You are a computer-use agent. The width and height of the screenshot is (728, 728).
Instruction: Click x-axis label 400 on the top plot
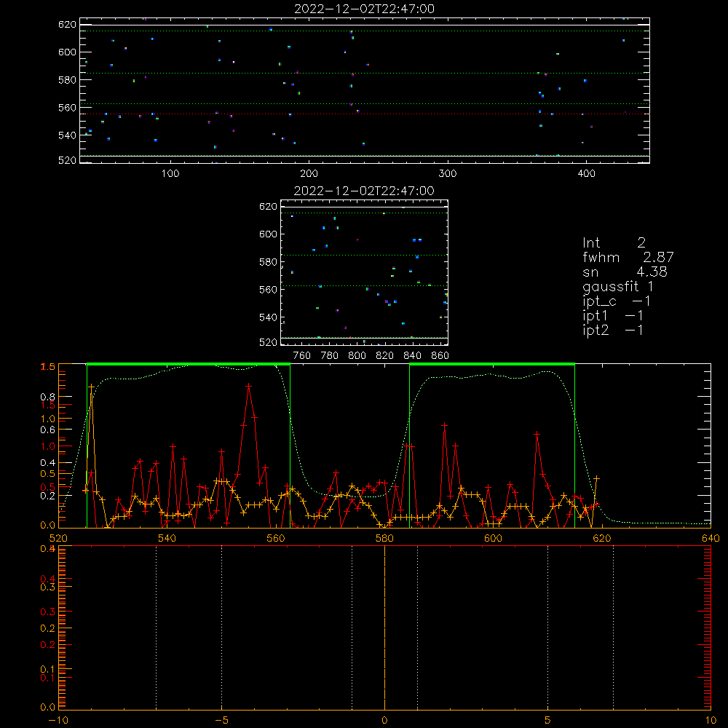(x=586, y=174)
